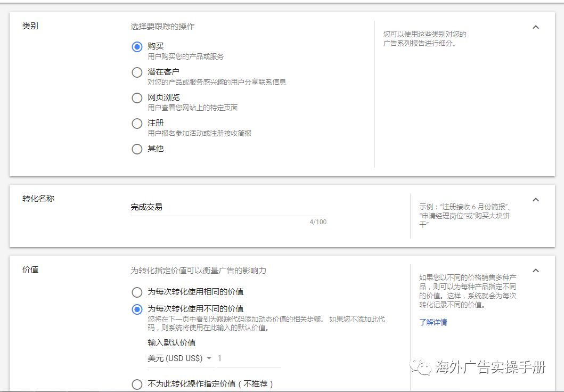This screenshot has width=564, height=392.
Task: Collapse the 转化名称 section chevron
Action: point(536,200)
